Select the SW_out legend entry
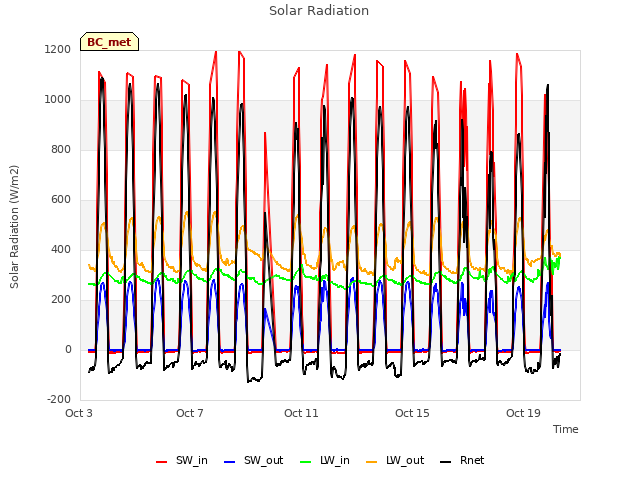Image resolution: width=640 pixels, height=480 pixels. (253, 460)
